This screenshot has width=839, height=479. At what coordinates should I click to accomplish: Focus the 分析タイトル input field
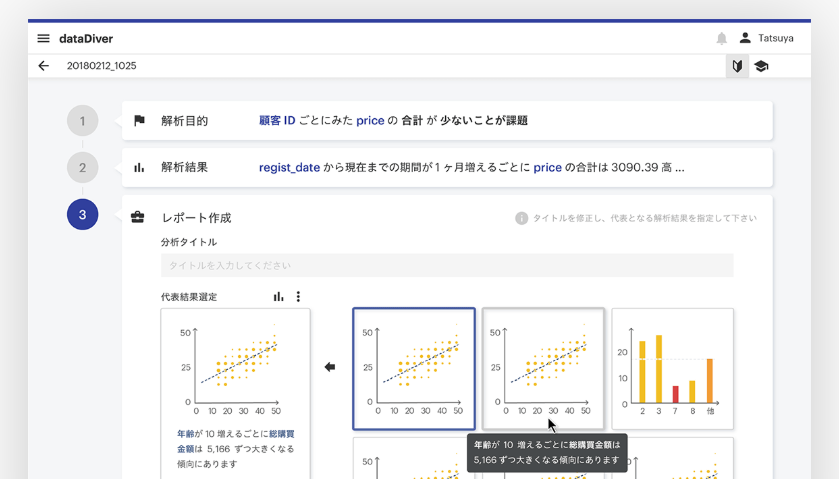(447, 265)
